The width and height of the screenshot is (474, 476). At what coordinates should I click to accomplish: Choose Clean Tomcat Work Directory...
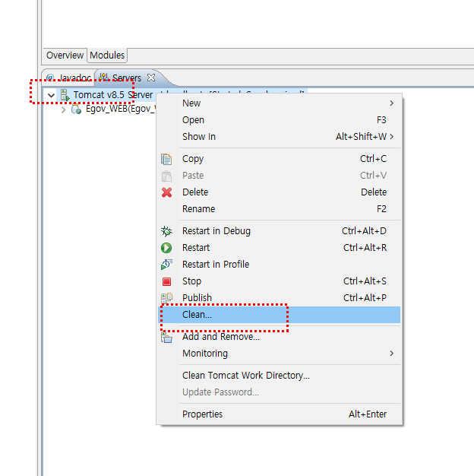pos(279,376)
